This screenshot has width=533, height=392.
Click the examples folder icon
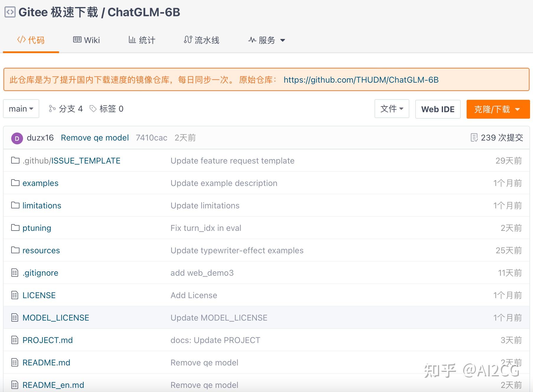tap(15, 183)
